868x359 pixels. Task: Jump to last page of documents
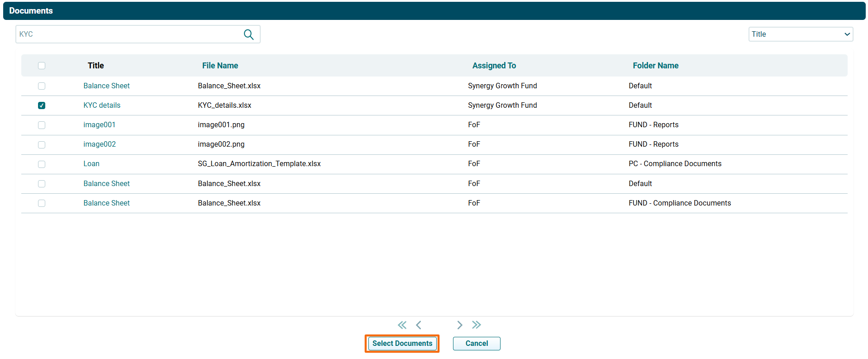point(476,325)
